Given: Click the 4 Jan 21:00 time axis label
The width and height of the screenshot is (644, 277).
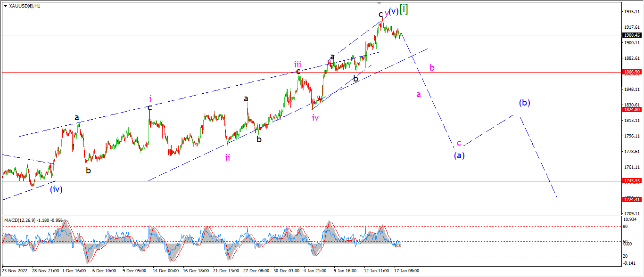Looking at the screenshot, I should 316,271.
